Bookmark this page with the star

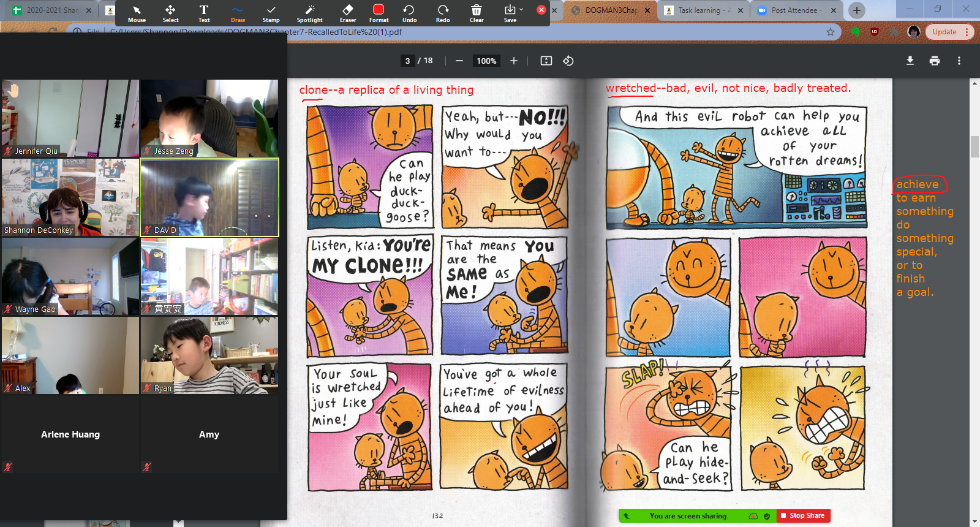(831, 32)
